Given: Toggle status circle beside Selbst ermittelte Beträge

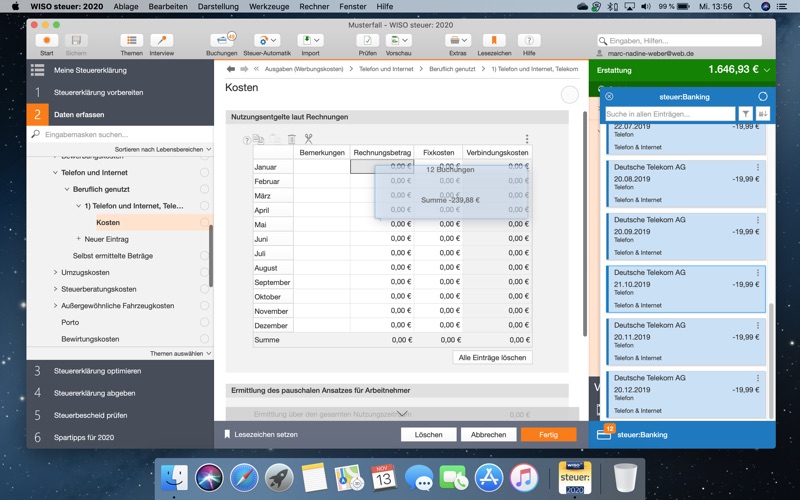Looking at the screenshot, I should [x=205, y=256].
